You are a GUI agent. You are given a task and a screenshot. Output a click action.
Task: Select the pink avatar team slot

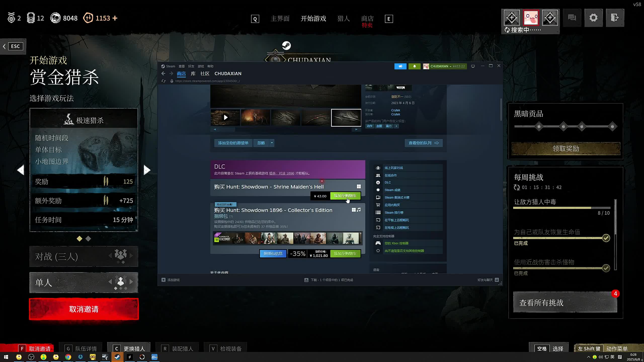tap(531, 18)
